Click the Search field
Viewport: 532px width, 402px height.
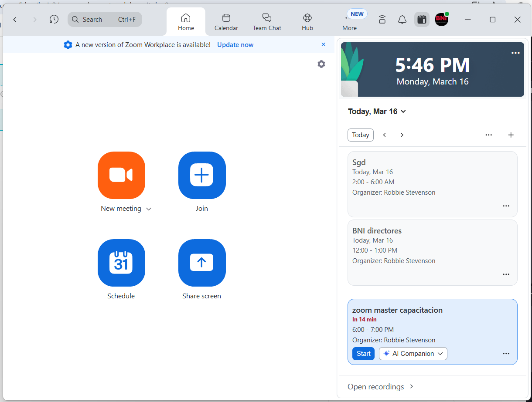tap(105, 20)
